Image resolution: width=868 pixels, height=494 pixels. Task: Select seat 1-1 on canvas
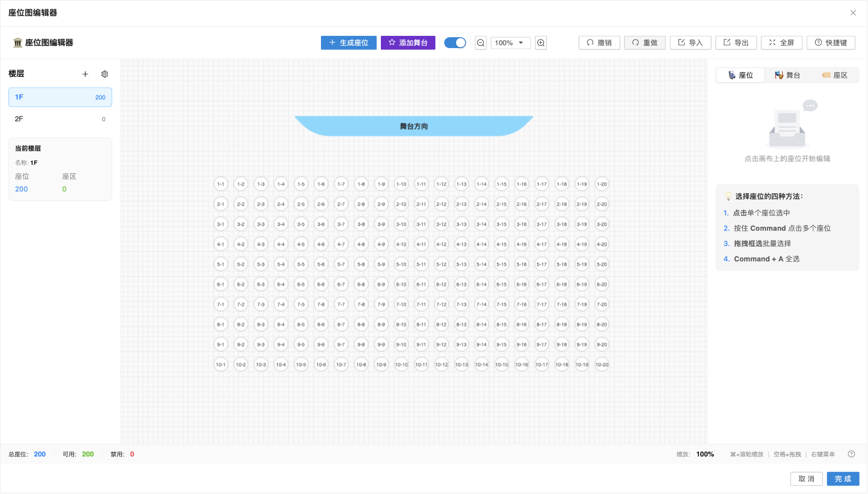(221, 184)
